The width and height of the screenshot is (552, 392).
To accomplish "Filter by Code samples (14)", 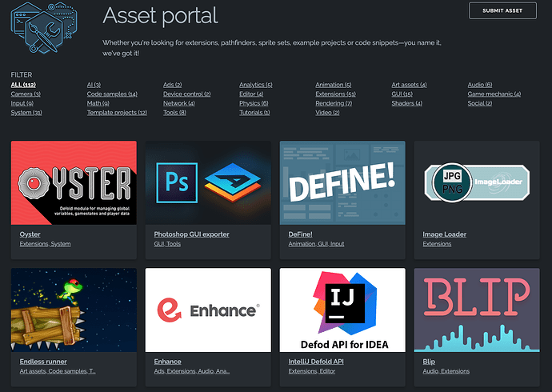I will pyautogui.click(x=112, y=94).
